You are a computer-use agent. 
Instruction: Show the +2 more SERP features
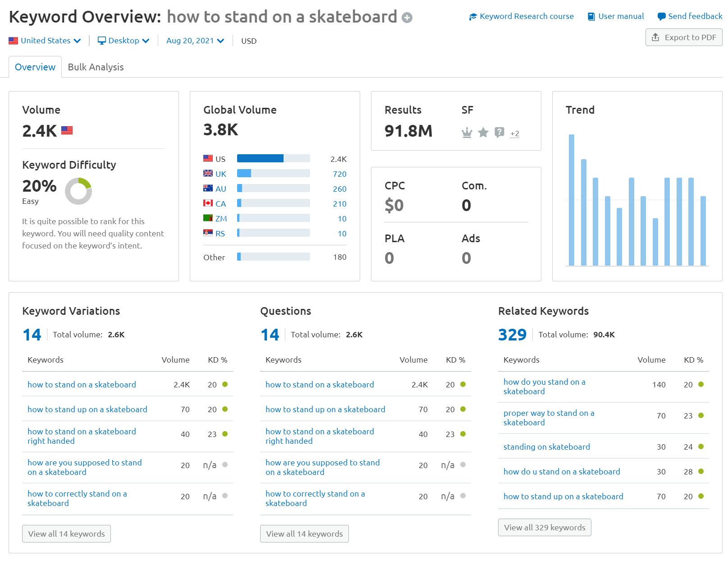[x=515, y=133]
